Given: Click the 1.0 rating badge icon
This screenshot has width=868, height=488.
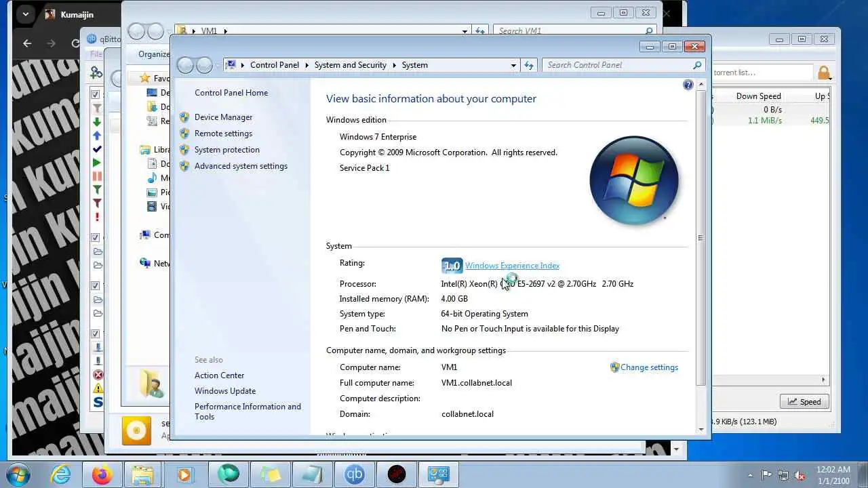Looking at the screenshot, I should click(452, 266).
